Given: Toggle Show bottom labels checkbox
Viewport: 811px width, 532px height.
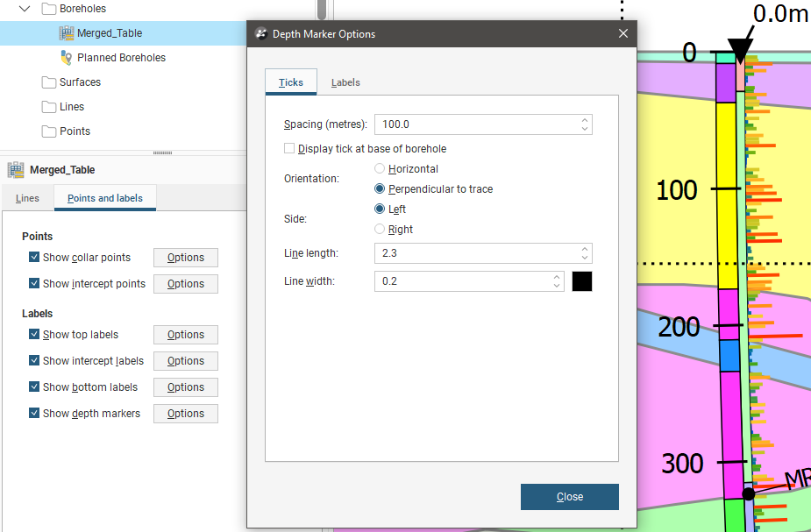Looking at the screenshot, I should 34,387.
